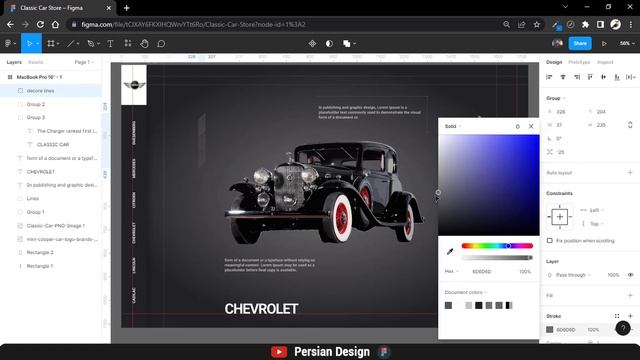Open the zoom level dropdown
The width and height of the screenshot is (640, 360).
(x=627, y=43)
